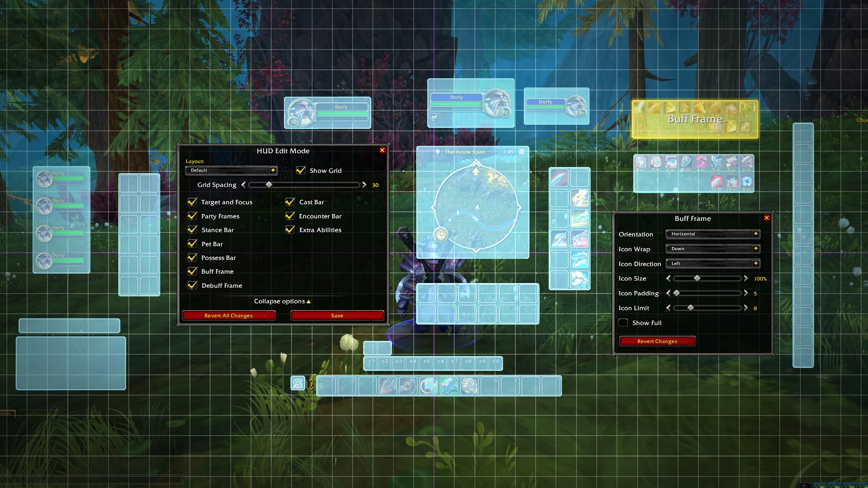Expand the Orientation dropdown in Buff Frame
Viewport: 868px width, 488px height.
pyautogui.click(x=756, y=233)
